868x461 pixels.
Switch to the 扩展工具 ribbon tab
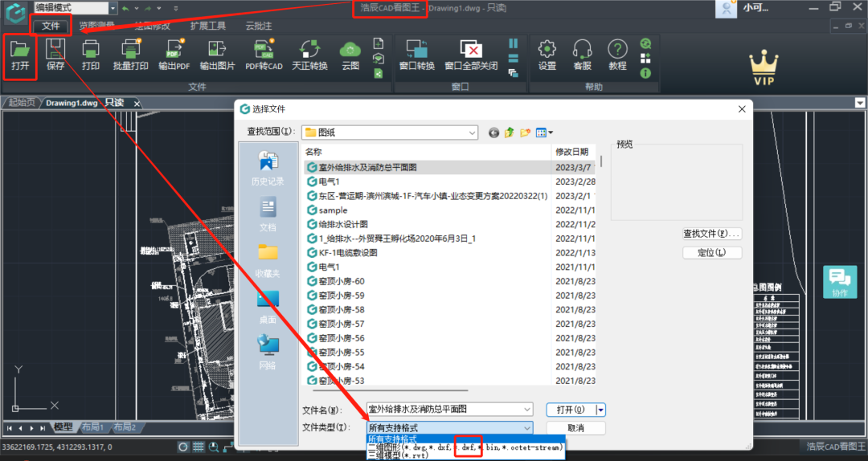click(208, 26)
